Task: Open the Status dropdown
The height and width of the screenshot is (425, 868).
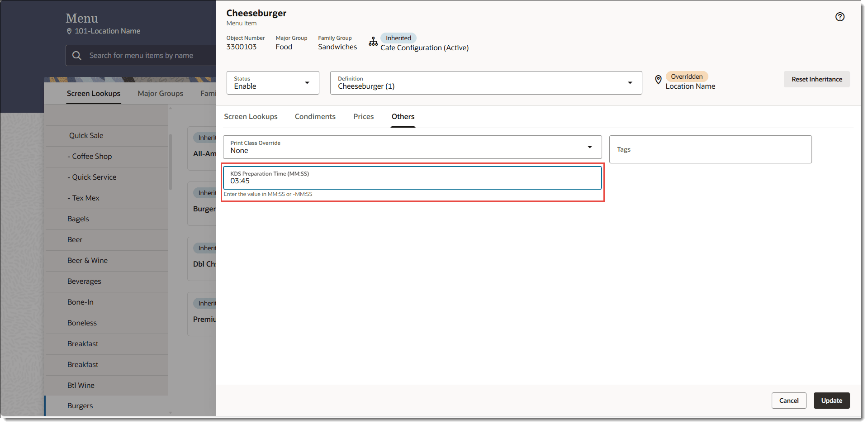Action: pos(273,83)
